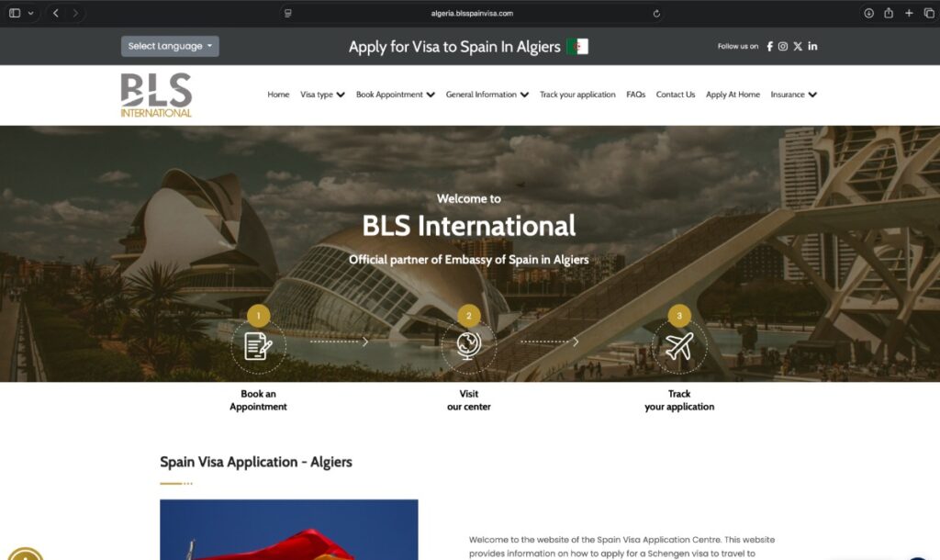Click the 'Official partner of Embassy of Spain' text
Screen dimensions: 940x560
click(x=469, y=260)
